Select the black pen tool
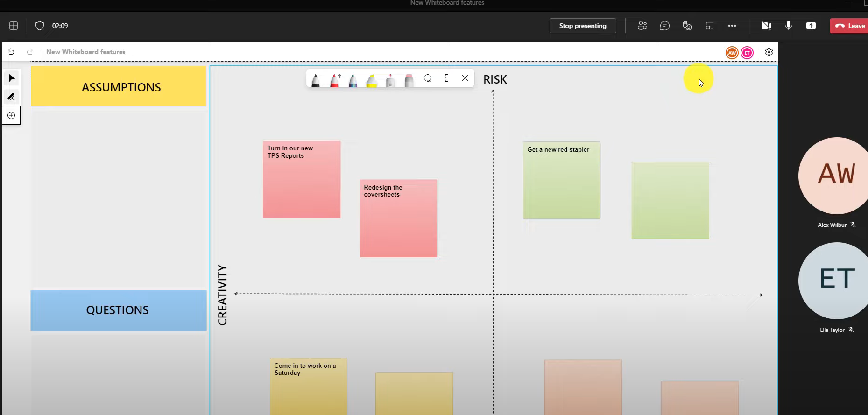Image resolution: width=868 pixels, height=415 pixels. (x=316, y=80)
